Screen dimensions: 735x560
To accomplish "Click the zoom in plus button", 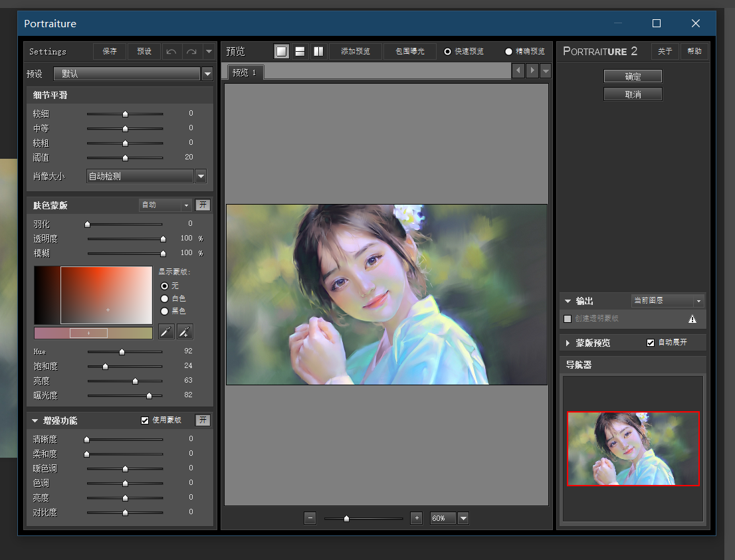I will pos(416,518).
